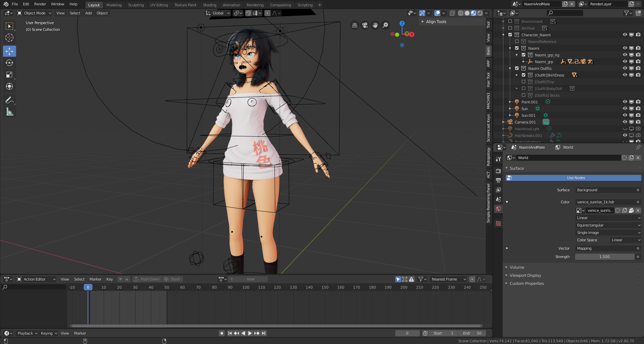Open the Action Editor mode dropdown
Screen dimensions: 644x344
pyautogui.click(x=36, y=279)
